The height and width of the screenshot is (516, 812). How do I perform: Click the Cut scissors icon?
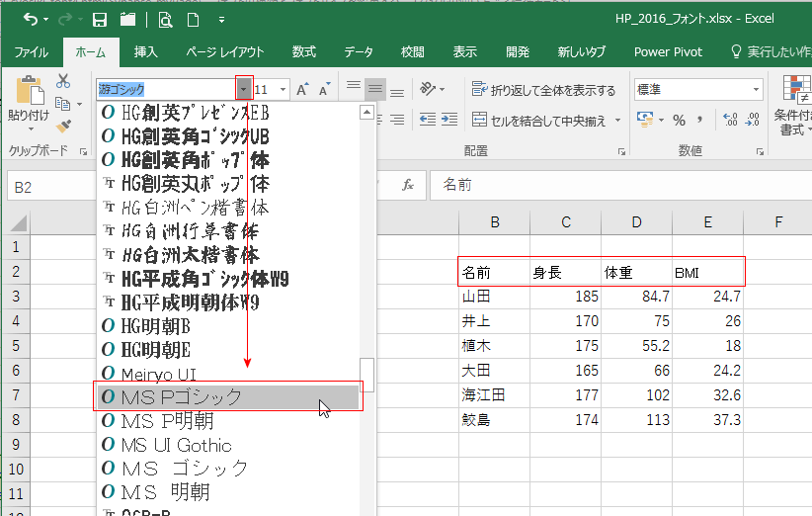(x=63, y=81)
